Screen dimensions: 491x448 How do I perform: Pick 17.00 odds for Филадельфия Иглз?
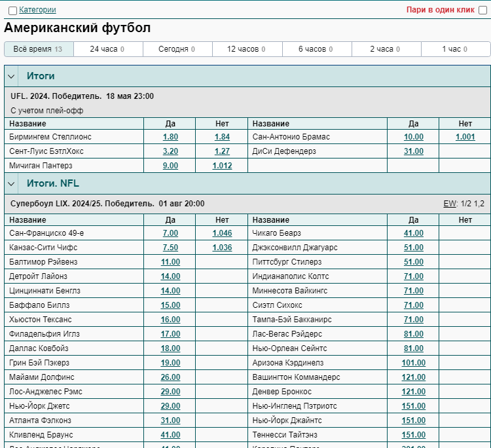coord(170,334)
